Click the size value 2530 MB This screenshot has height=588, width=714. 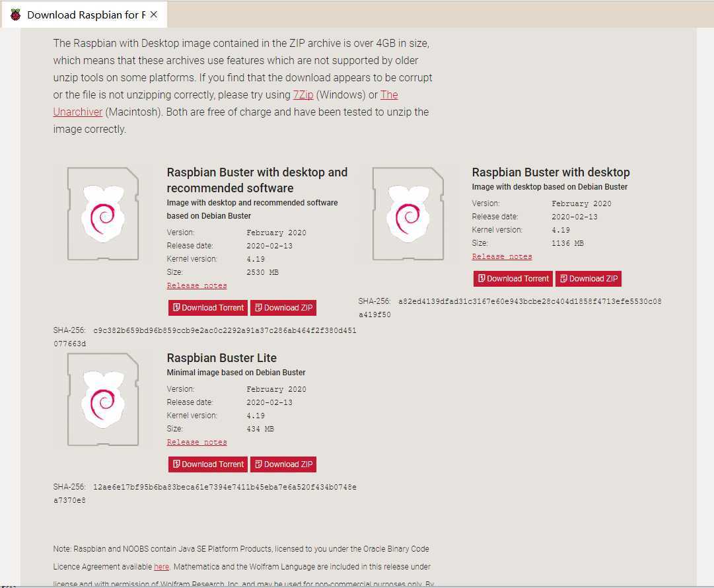[262, 272]
